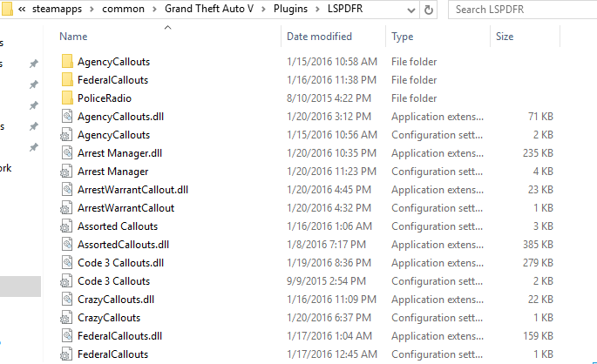Viewport: 597px width, 364px height.
Task: Click the CrazyCallouts.dll file icon
Action: [x=67, y=299]
